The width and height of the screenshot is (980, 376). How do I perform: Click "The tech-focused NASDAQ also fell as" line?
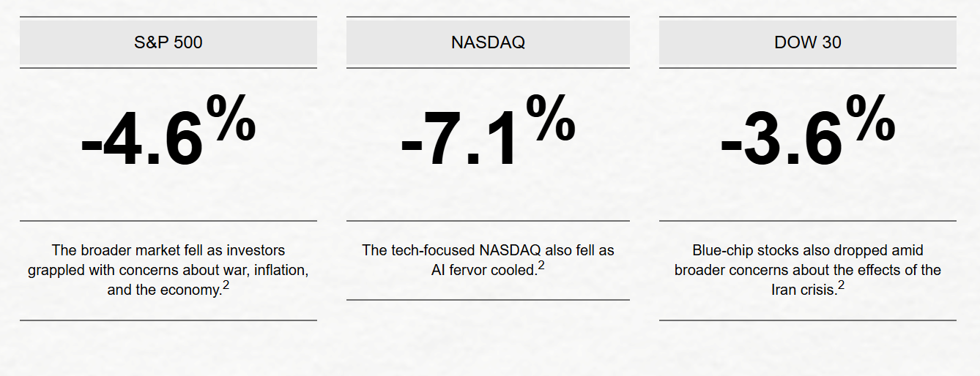click(488, 250)
